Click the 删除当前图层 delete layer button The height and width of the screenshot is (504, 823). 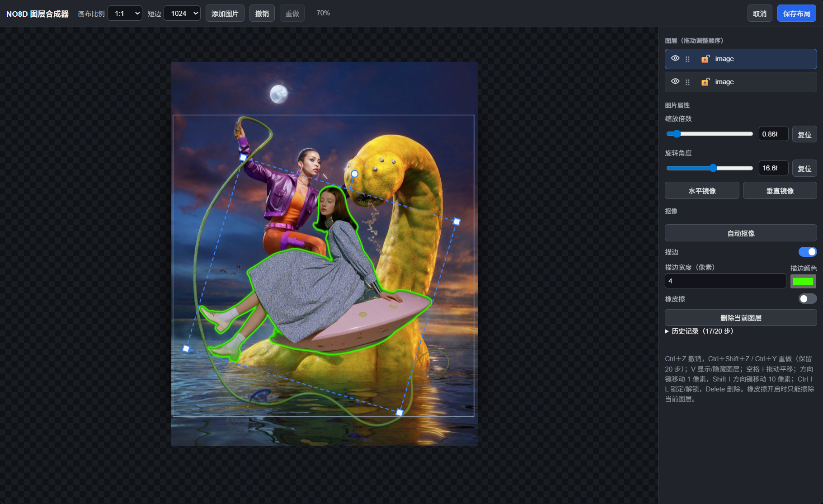pyautogui.click(x=741, y=318)
